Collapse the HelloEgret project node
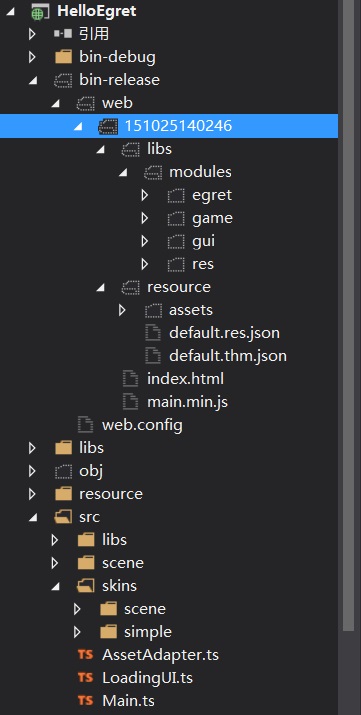 [x=10, y=12]
